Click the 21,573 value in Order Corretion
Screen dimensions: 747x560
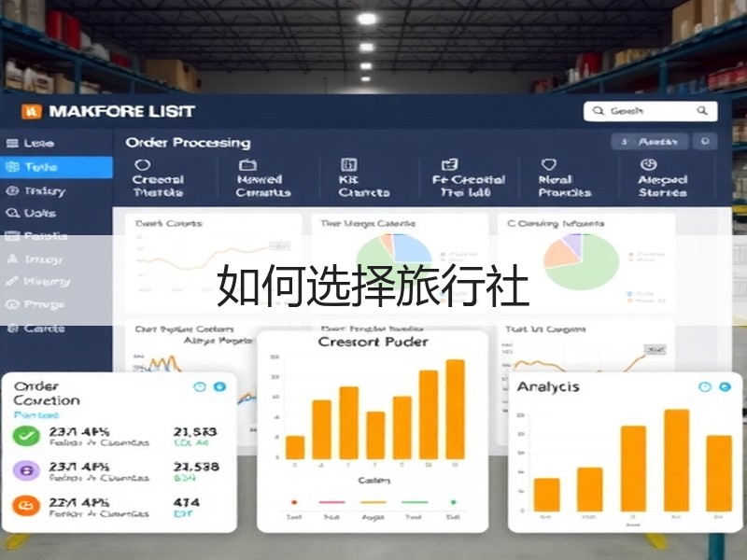tap(195, 432)
